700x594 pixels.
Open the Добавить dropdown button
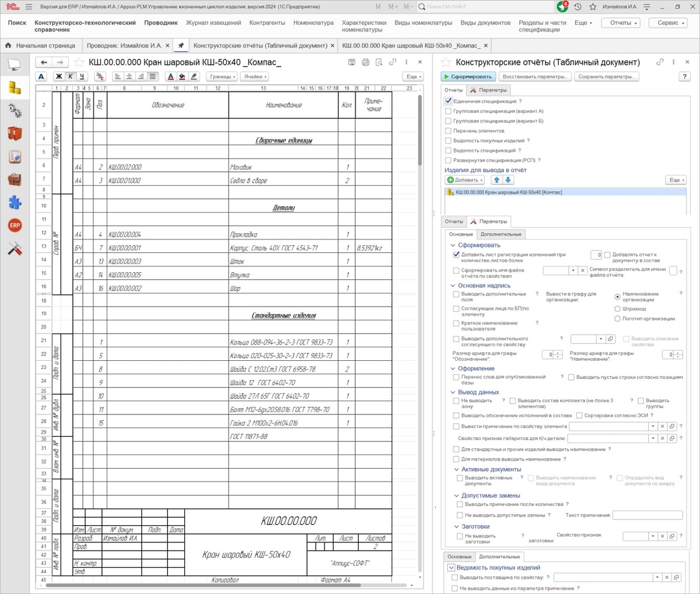point(465,180)
